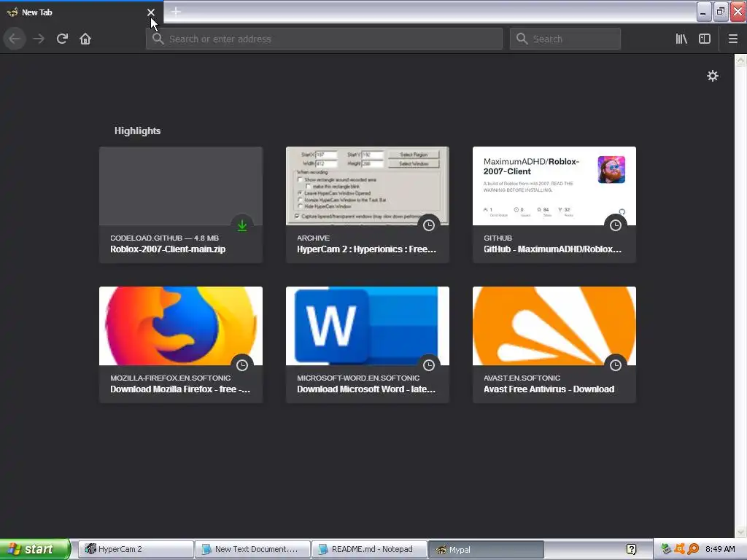This screenshot has width=747, height=560.
Task: Click the 8:49 AM system clock
Action: 720,549
